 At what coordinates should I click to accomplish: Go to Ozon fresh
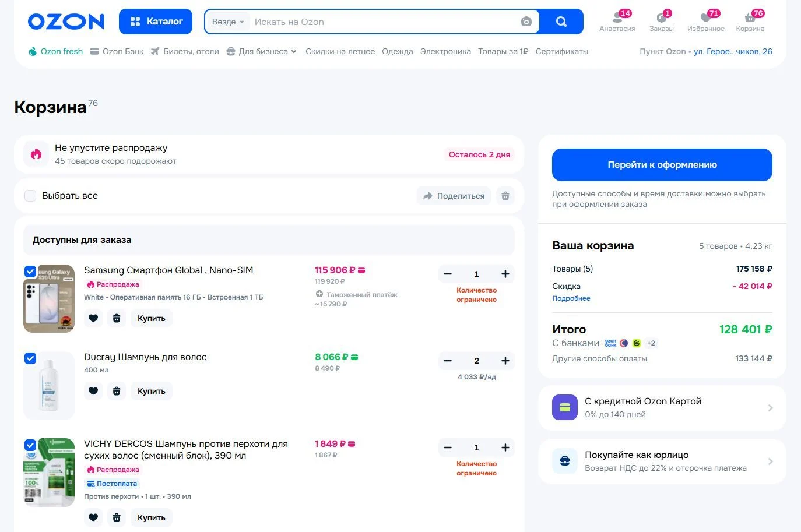click(55, 51)
